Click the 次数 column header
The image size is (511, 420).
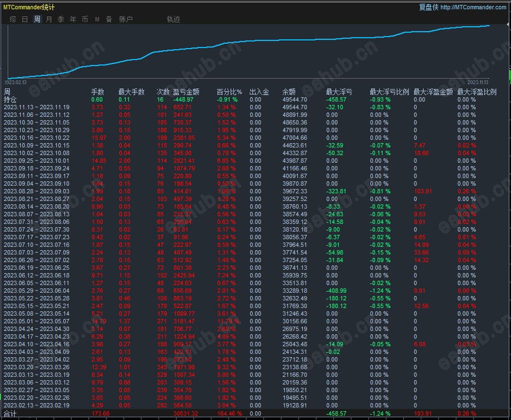point(163,92)
